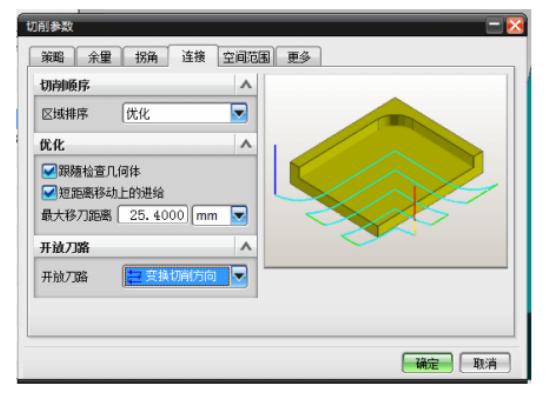The width and height of the screenshot is (549, 393).
Task: Click the 最大移刀距离 label
Action: point(76,215)
